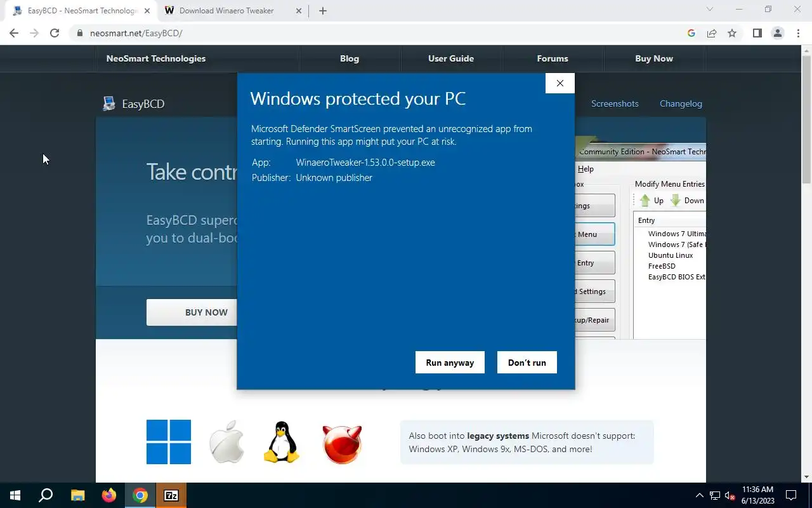
Task: Click Run anyway in SmartScreen dialog
Action: pos(450,363)
